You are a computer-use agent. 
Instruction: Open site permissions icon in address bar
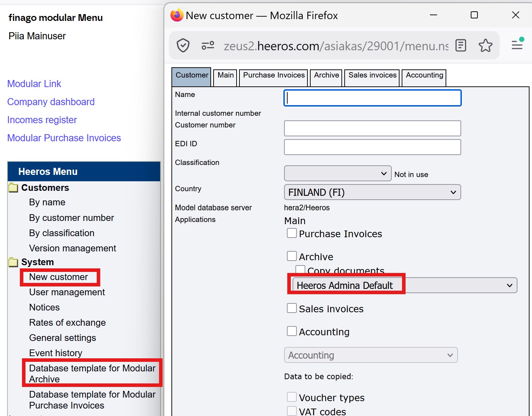pos(208,46)
